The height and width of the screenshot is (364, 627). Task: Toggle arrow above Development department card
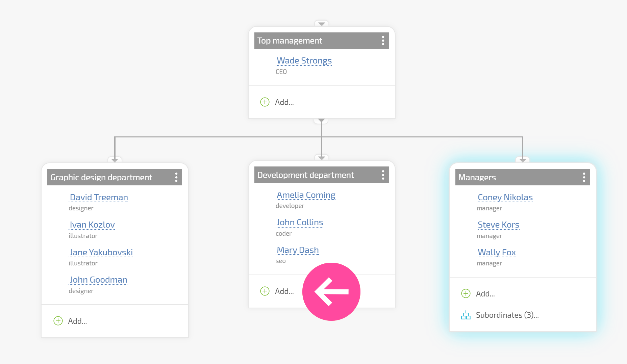(321, 158)
